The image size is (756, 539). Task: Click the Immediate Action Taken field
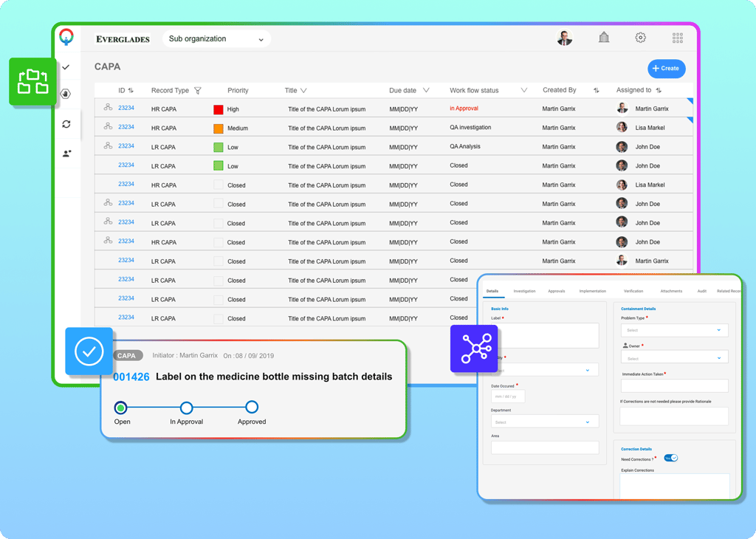(675, 385)
